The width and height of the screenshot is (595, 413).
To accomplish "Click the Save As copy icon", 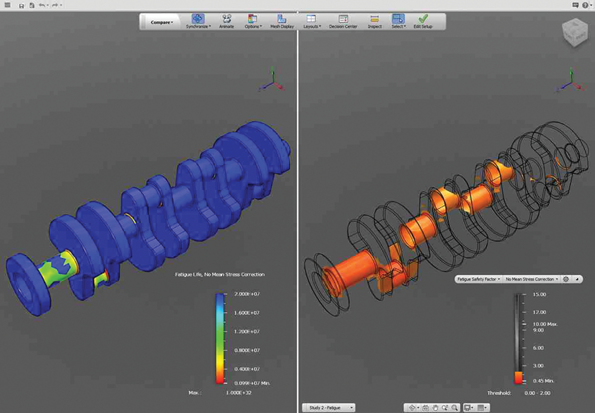I will (x=32, y=5).
